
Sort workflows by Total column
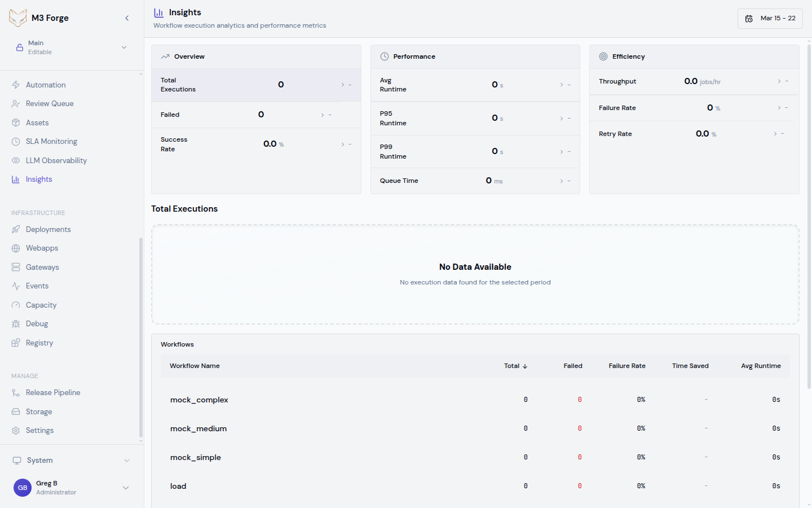point(515,366)
